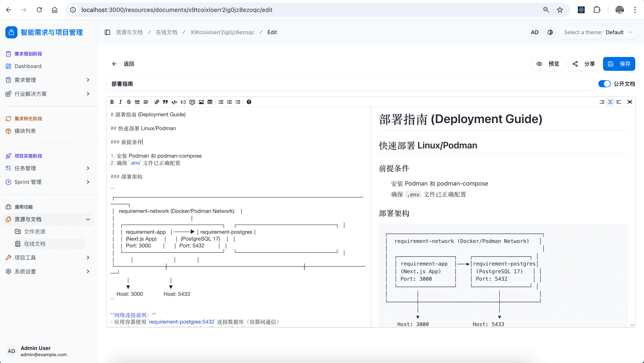Toggle dark mode with the theme icon
Image resolution: width=644 pixels, height=363 pixels.
tap(550, 32)
